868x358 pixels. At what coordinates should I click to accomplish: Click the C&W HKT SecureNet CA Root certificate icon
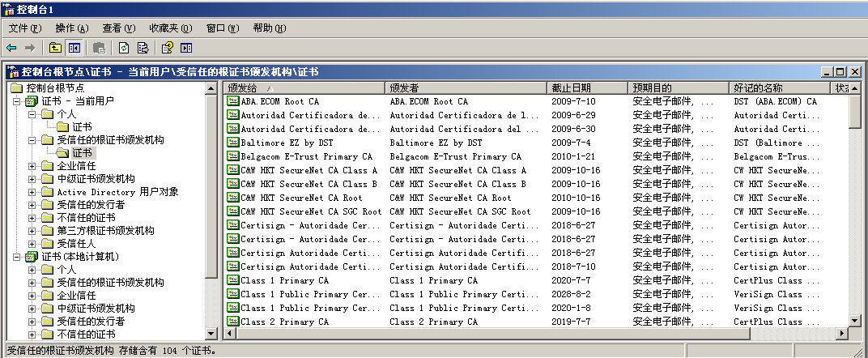click(x=232, y=198)
